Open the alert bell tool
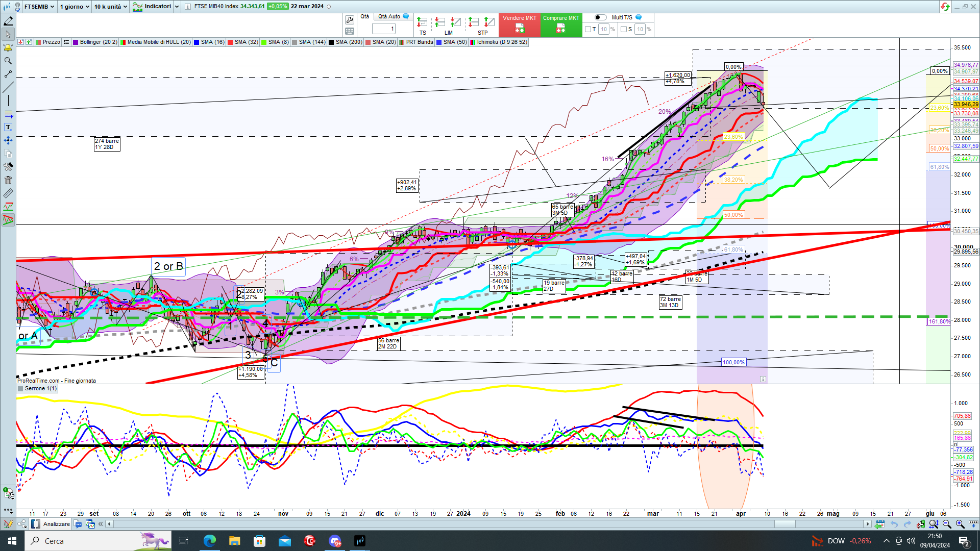Screen dimensions: 980x551 (x=8, y=47)
